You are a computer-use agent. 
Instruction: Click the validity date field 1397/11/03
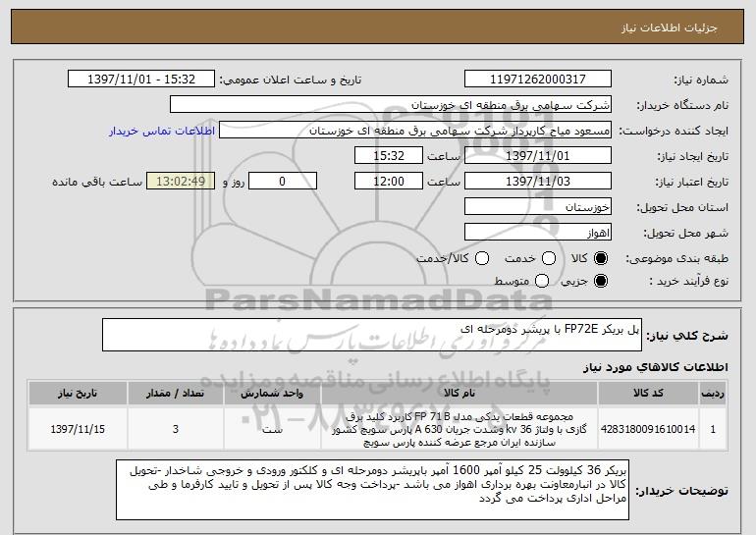538,182
